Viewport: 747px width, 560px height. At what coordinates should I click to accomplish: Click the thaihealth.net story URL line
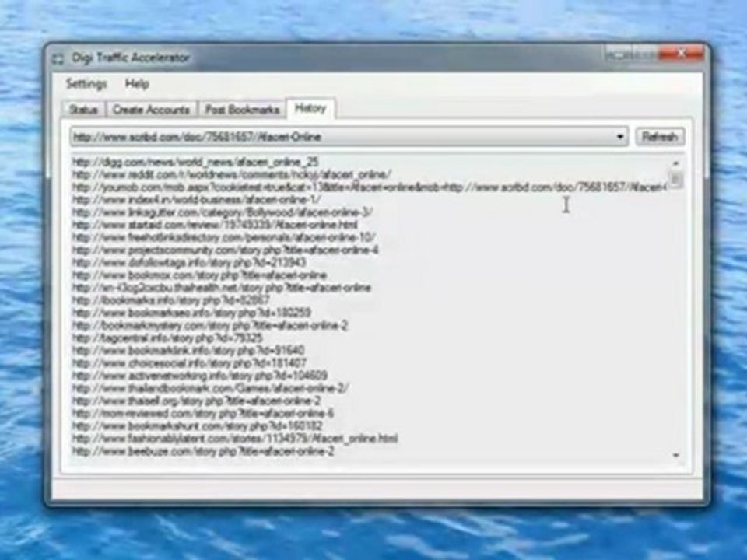(222, 288)
